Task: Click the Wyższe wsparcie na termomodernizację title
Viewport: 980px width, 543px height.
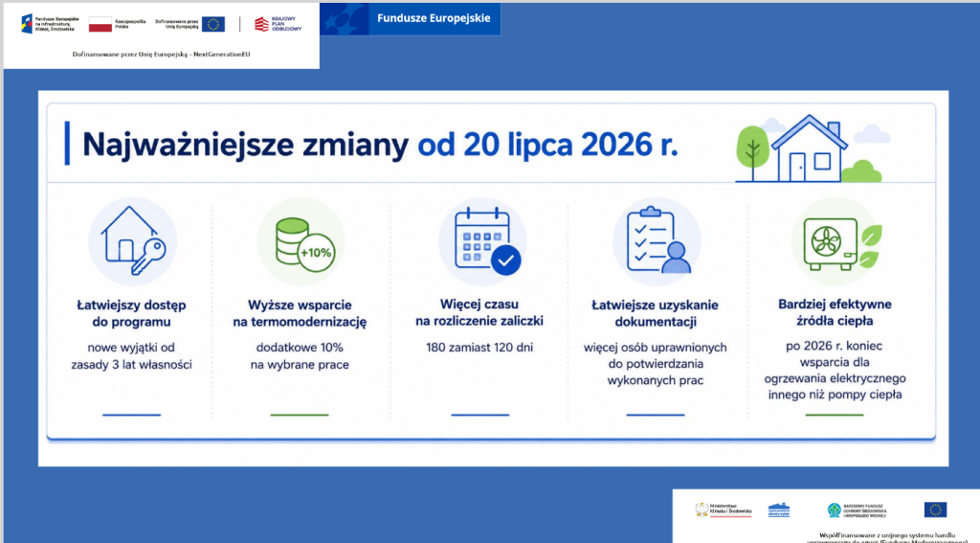Action: coord(300,313)
